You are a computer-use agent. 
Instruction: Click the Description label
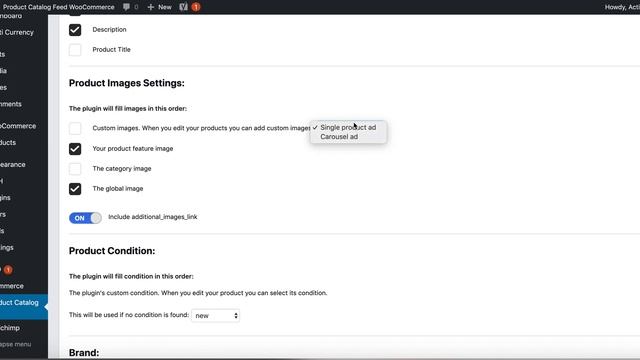tap(109, 29)
